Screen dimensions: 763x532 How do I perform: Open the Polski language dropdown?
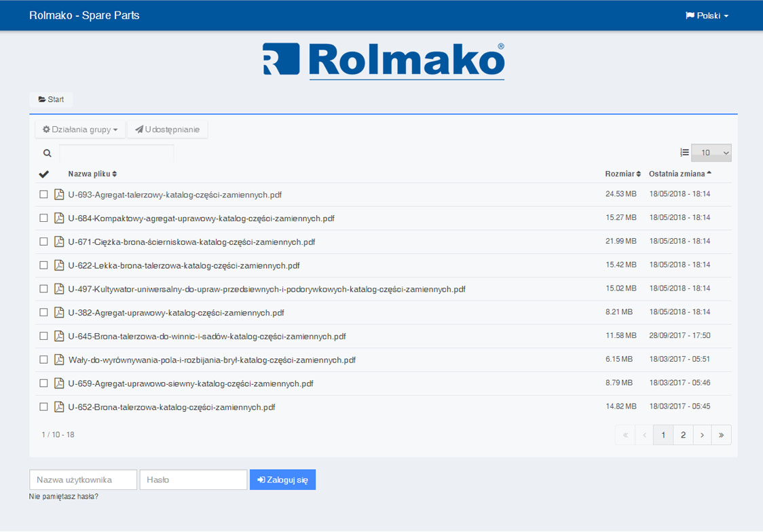point(707,16)
